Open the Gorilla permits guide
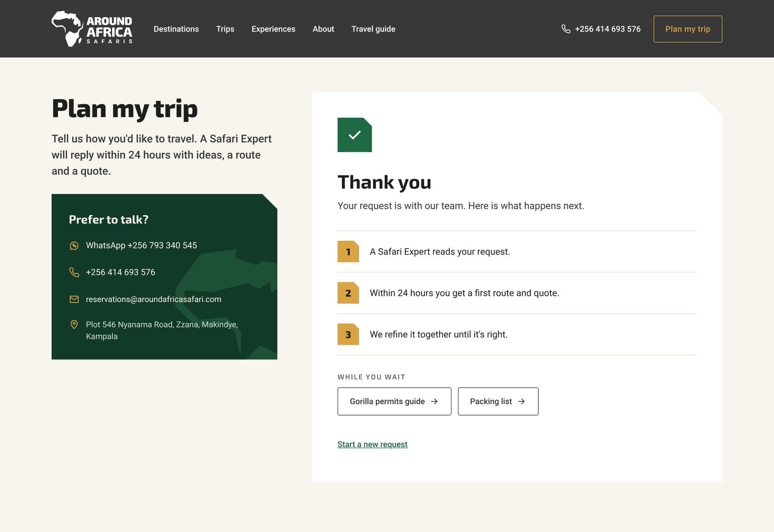 [x=394, y=401]
